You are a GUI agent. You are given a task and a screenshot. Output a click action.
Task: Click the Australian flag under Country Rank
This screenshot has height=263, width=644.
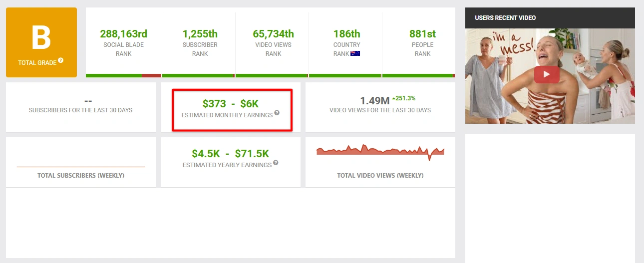355,54
